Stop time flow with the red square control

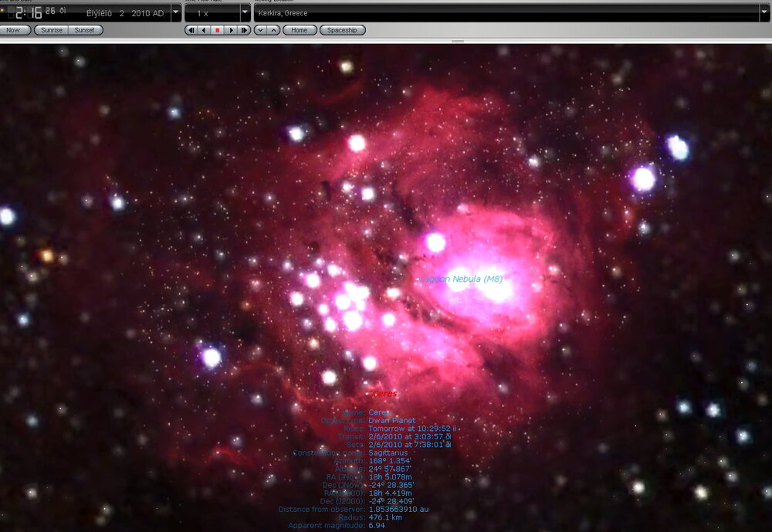point(218,30)
